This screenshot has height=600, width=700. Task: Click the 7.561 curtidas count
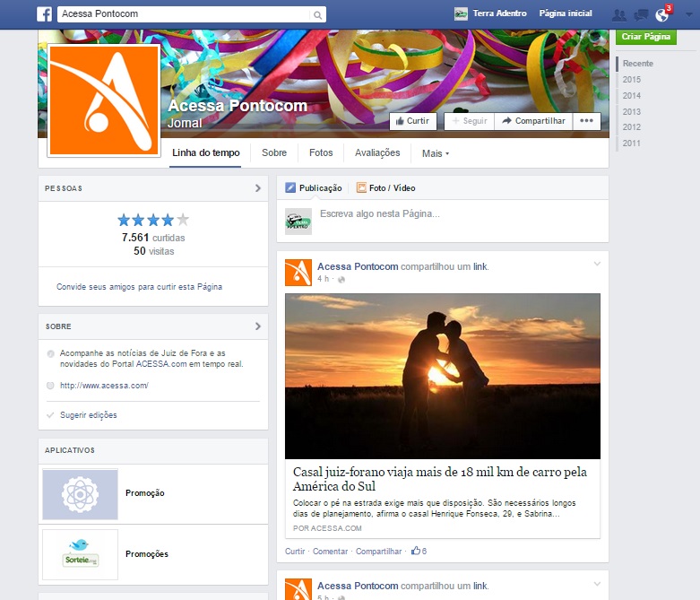(x=153, y=238)
